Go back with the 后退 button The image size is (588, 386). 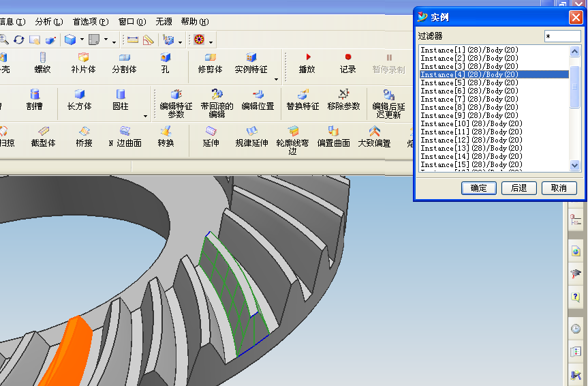(519, 188)
